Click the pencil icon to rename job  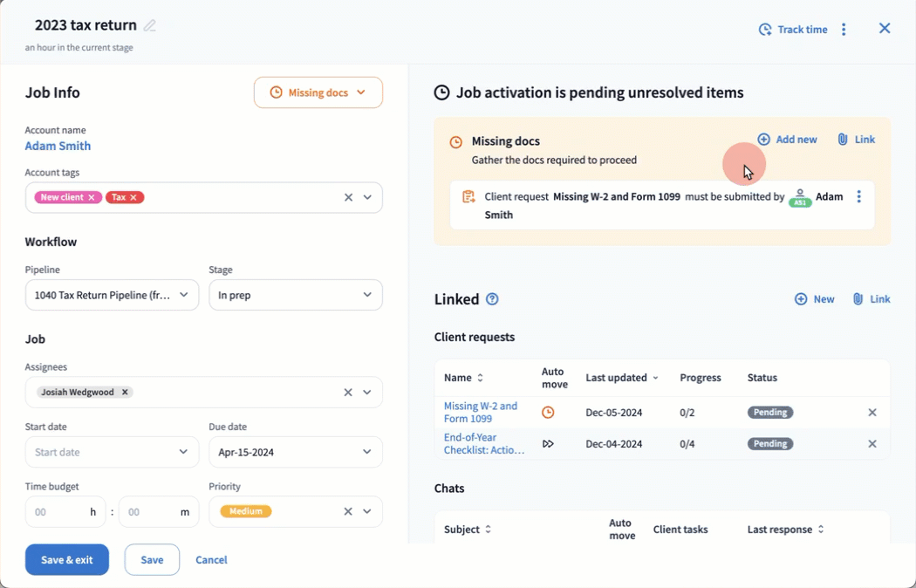(x=150, y=25)
